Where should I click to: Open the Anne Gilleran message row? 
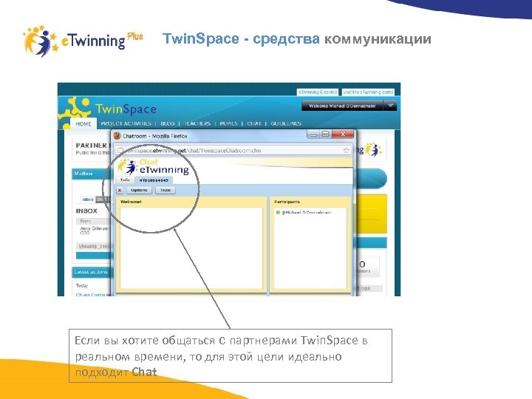click(x=95, y=231)
